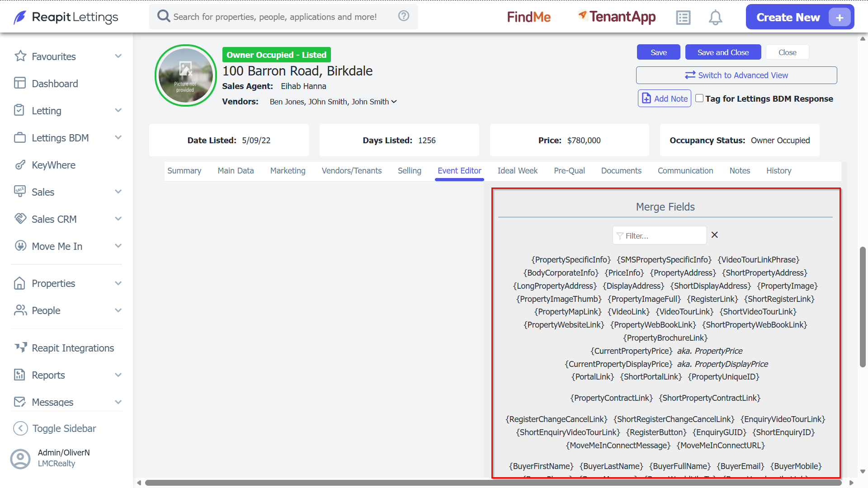Open the notifications bell icon

click(715, 18)
